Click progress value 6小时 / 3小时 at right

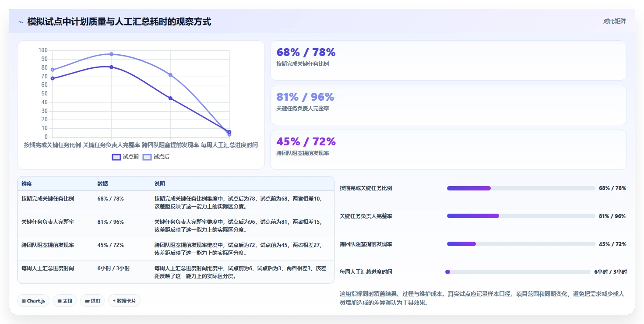[610, 272]
